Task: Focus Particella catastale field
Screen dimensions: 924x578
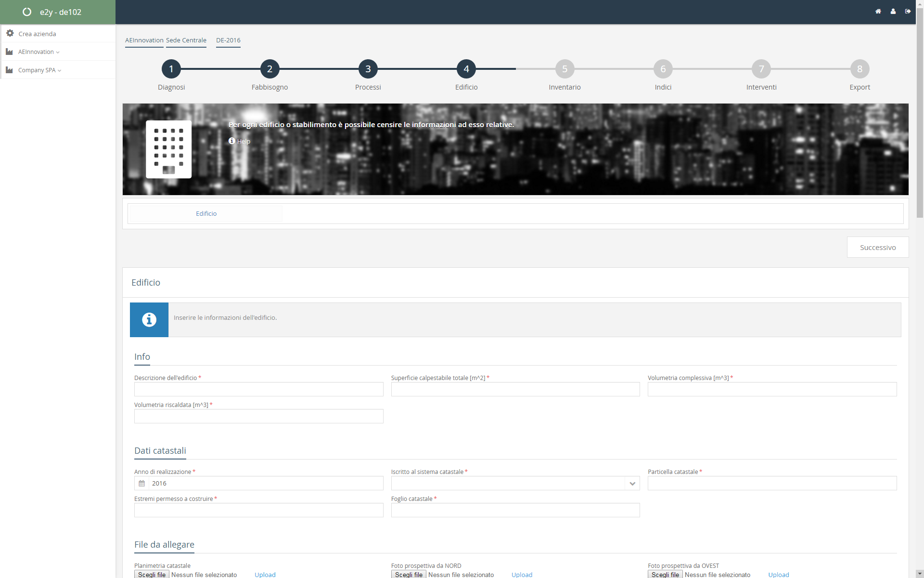Action: coord(772,483)
